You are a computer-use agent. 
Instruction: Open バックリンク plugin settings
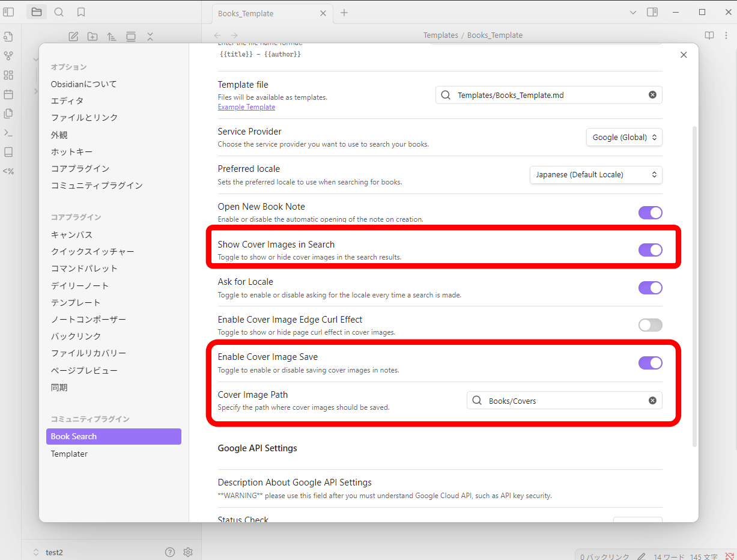(x=76, y=336)
